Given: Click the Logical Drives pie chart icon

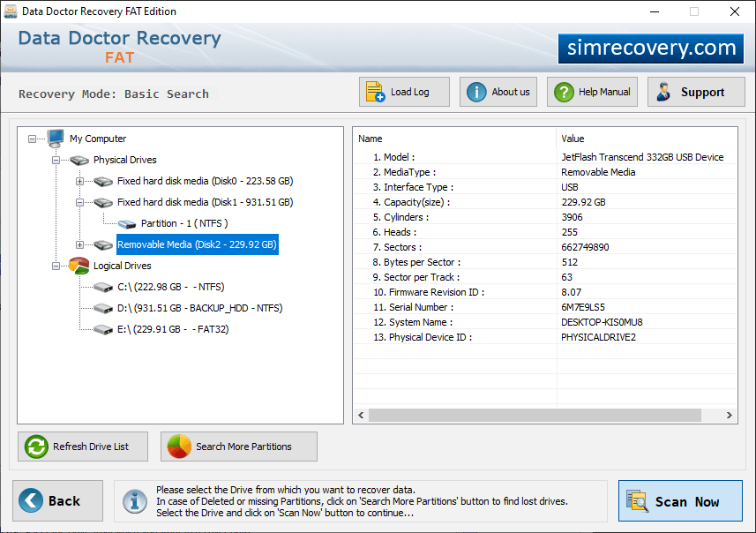Looking at the screenshot, I should pos(79,266).
